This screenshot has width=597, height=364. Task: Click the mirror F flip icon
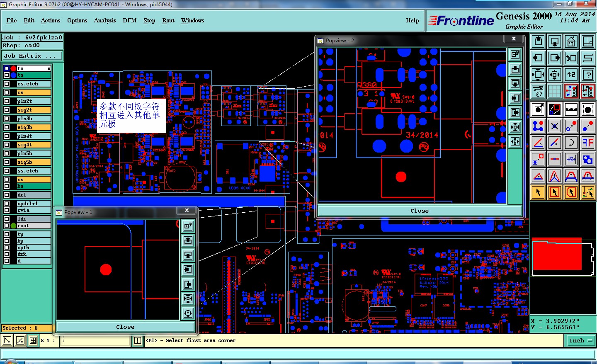click(588, 143)
